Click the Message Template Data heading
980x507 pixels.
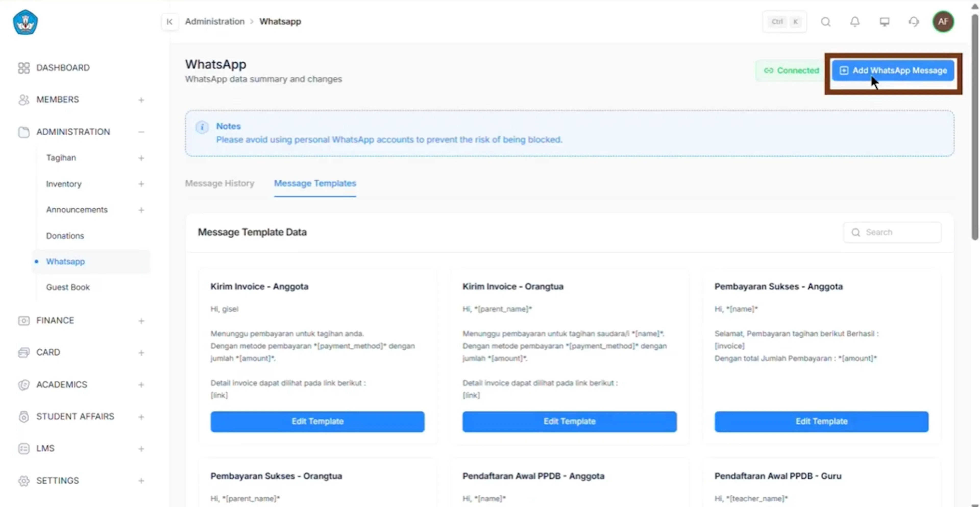pos(252,232)
